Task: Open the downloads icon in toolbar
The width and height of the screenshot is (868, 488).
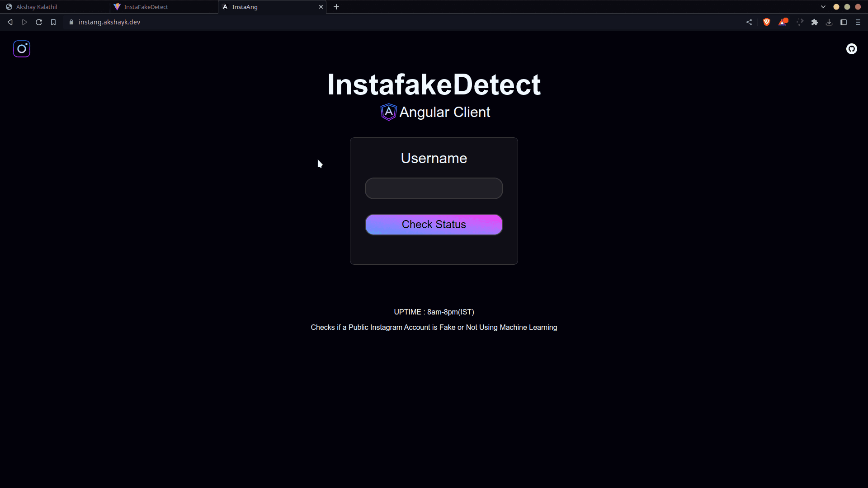Action: tap(829, 22)
